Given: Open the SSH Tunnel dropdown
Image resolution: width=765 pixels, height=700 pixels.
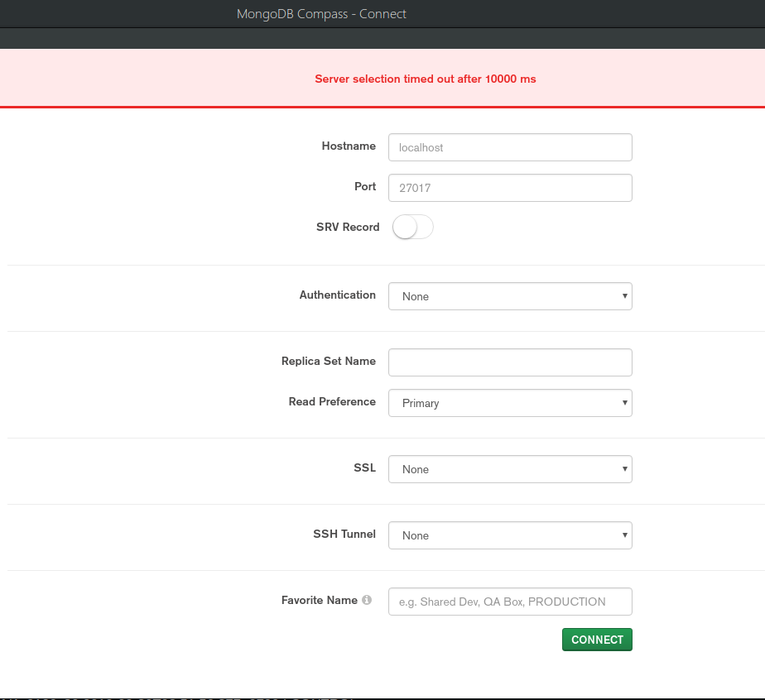Looking at the screenshot, I should coord(510,535).
